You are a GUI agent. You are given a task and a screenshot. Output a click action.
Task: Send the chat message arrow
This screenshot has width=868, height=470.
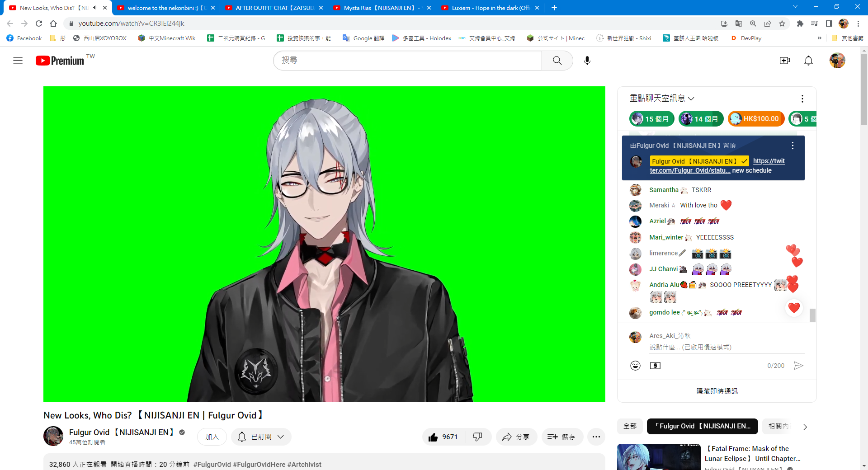coord(799,366)
